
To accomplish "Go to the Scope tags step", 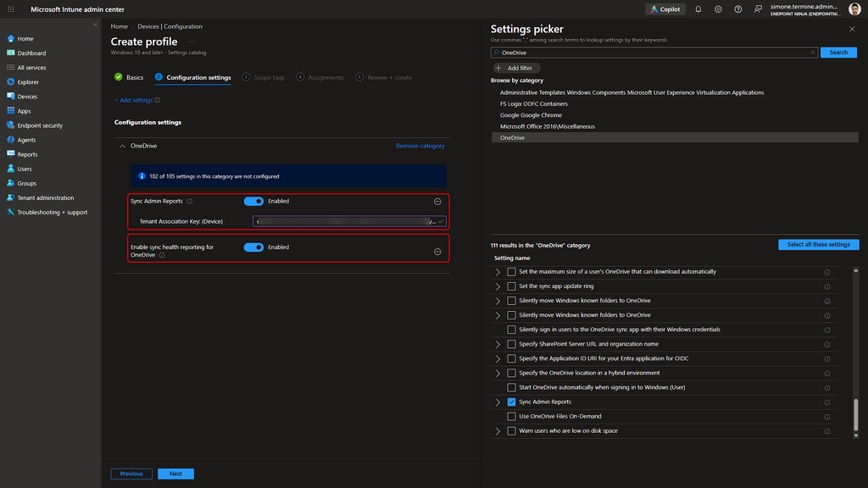I will [264, 77].
